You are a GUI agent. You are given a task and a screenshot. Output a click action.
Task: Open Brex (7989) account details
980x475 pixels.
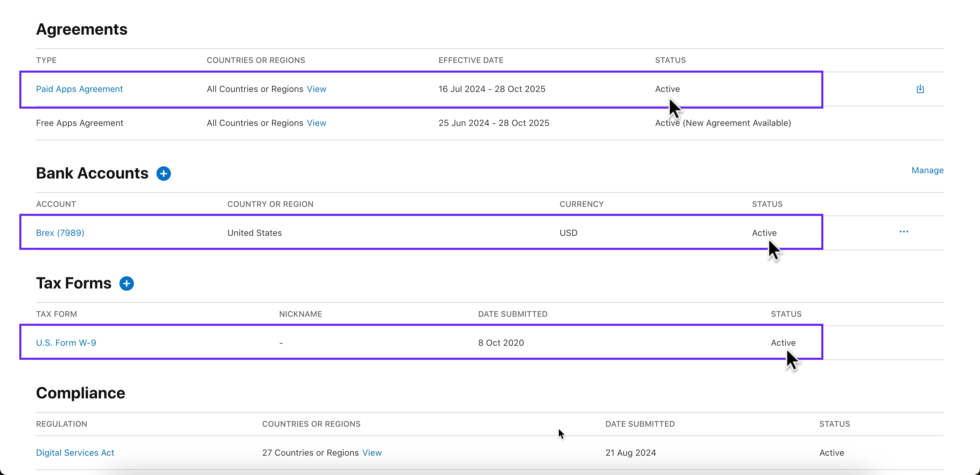60,233
